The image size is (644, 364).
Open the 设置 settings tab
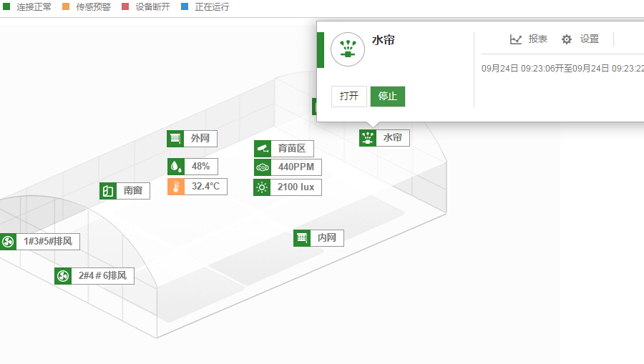click(x=580, y=39)
